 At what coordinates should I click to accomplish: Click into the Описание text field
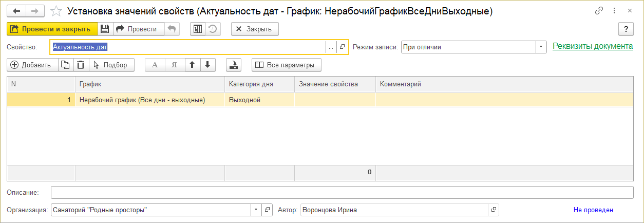pos(342,192)
